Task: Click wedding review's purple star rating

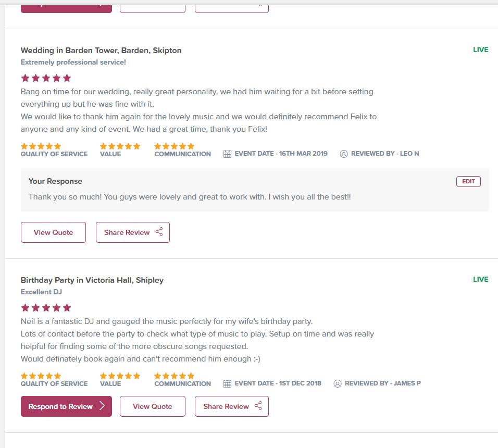Action: pyautogui.click(x=46, y=78)
